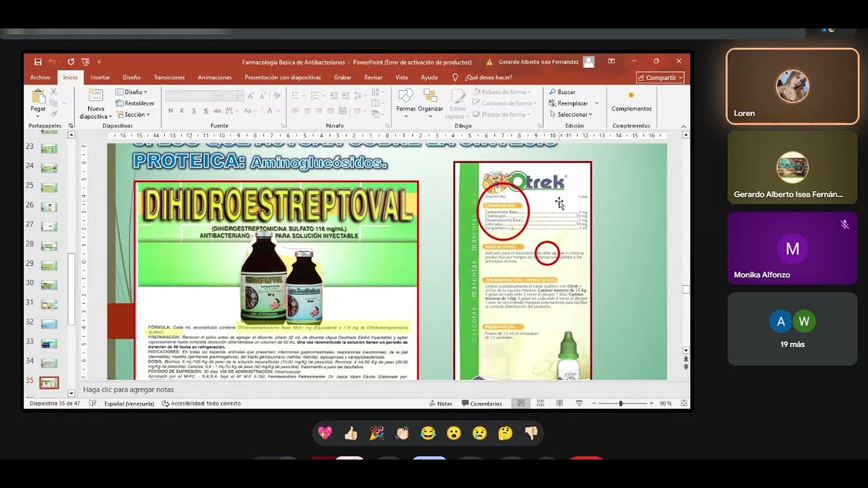This screenshot has height=488, width=868.
Task: Open the 19 más participants tile
Action: pos(793,329)
